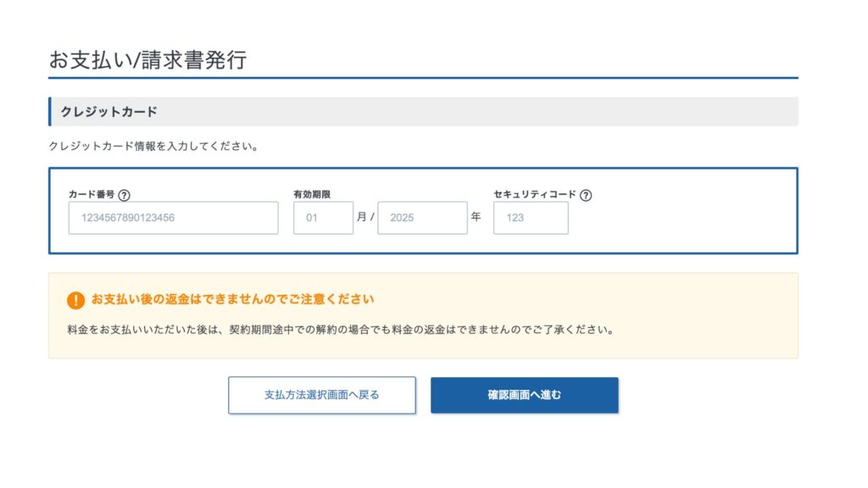Click the refund policy description paragraph
Image resolution: width=868 pixels, height=488 pixels.
pos(339,329)
